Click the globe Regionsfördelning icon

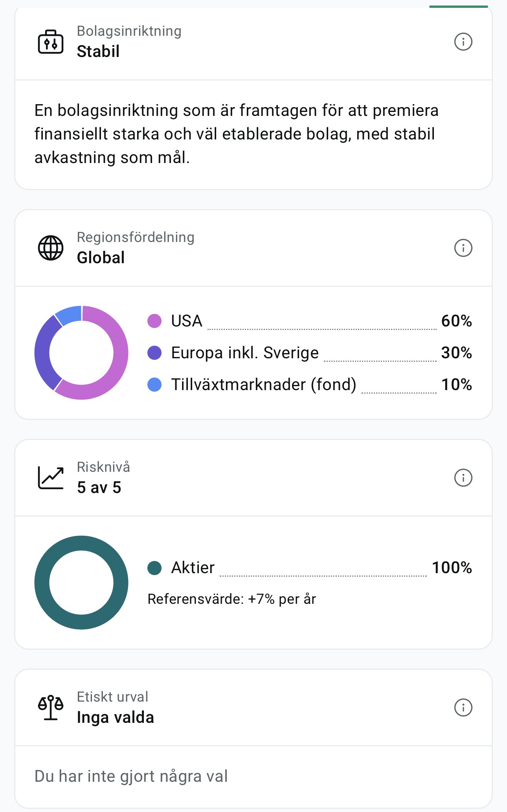coord(51,248)
